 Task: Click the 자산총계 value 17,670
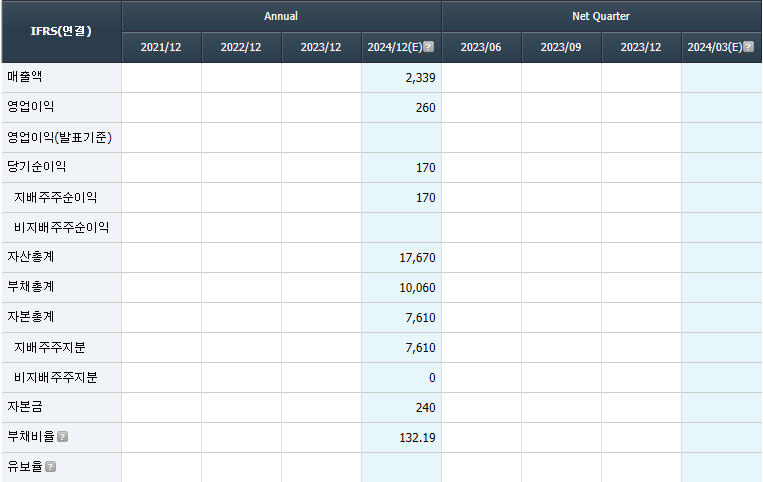(x=417, y=258)
